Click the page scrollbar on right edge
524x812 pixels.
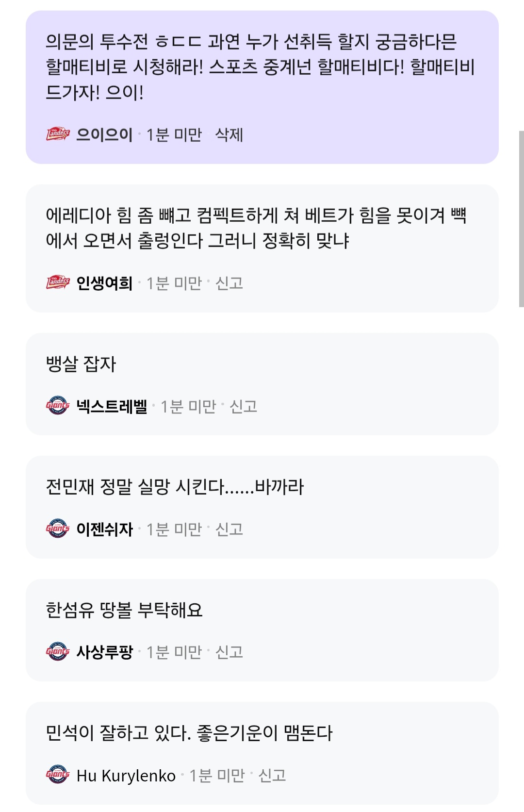[521, 218]
